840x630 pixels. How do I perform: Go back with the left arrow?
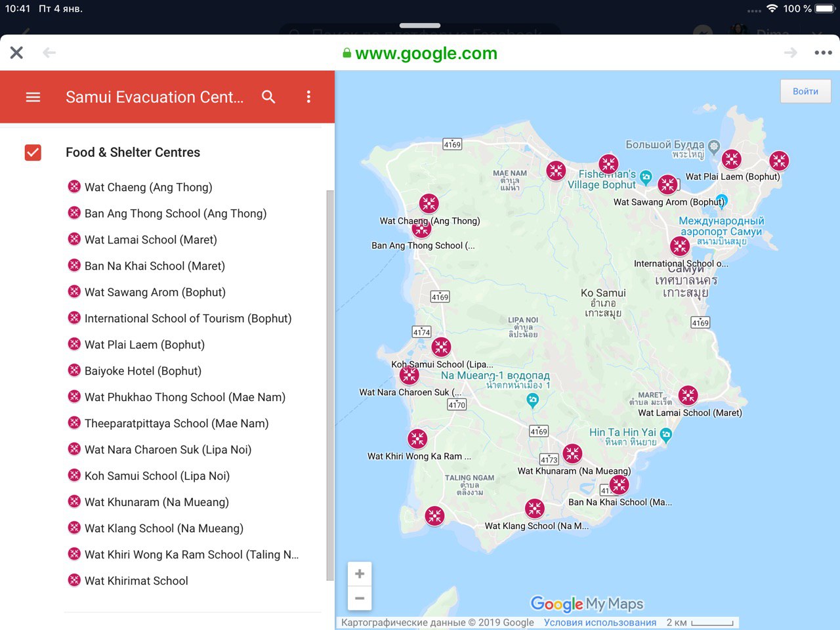point(49,52)
